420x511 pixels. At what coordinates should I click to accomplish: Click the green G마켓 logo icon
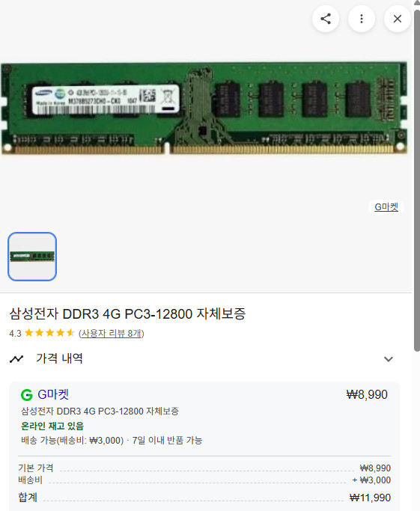[27, 395]
